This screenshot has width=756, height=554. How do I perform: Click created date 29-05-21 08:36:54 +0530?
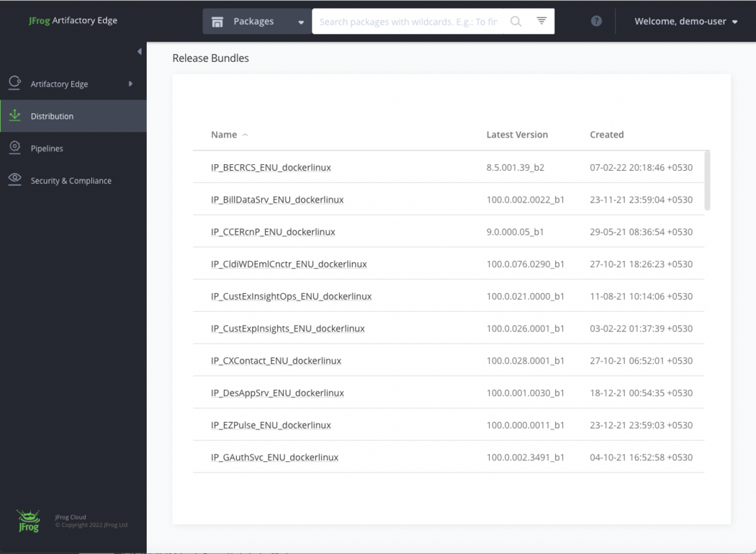pos(642,232)
